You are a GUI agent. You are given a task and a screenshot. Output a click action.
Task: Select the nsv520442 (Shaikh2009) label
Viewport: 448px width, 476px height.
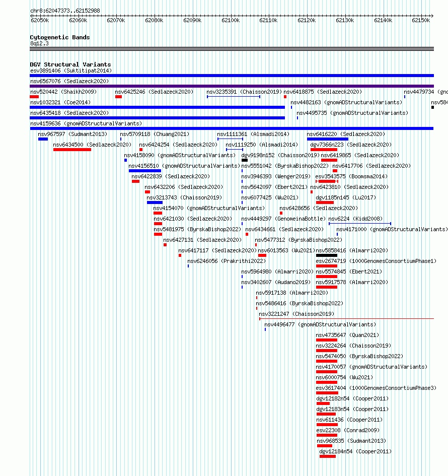point(63,92)
